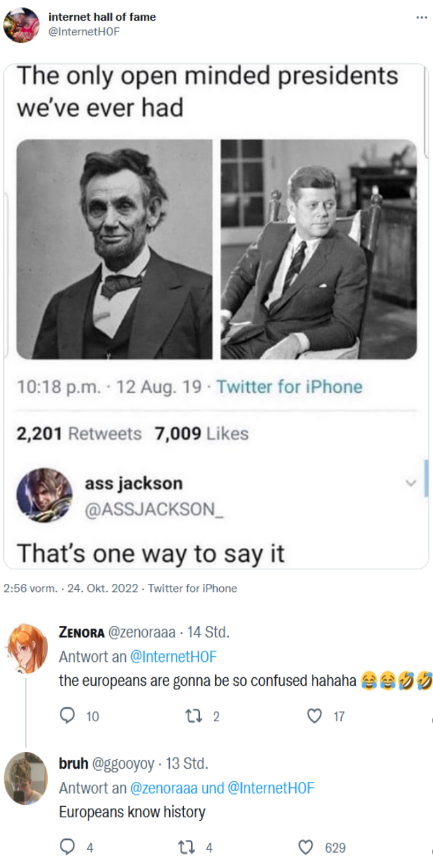Retweet bruh's 'Europeans know history' reply
433x868 pixels.
point(187,847)
